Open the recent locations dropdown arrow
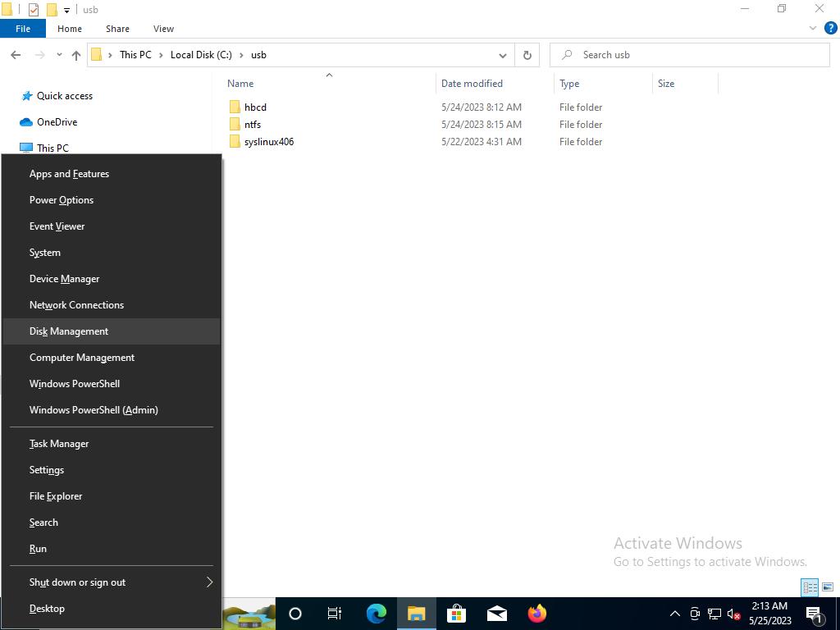 coord(59,55)
